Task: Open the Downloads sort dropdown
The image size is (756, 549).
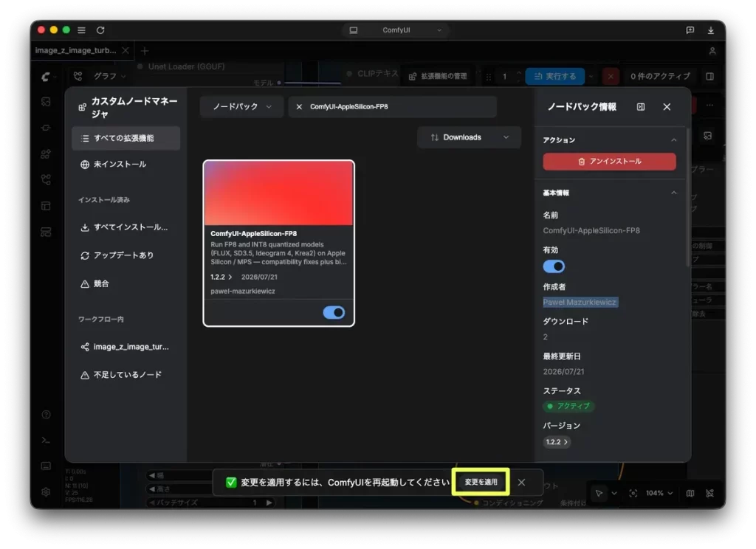Action: [469, 137]
